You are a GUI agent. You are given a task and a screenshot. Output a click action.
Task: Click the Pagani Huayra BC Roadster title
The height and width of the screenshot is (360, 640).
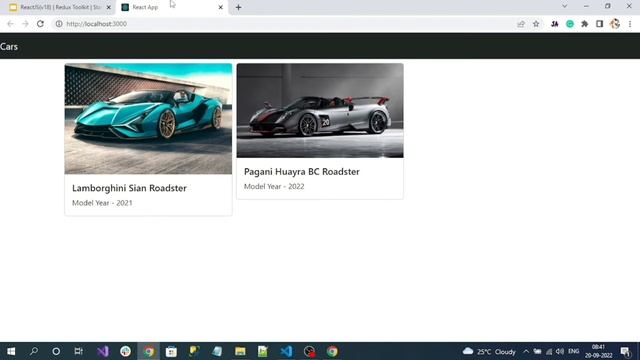coord(302,172)
